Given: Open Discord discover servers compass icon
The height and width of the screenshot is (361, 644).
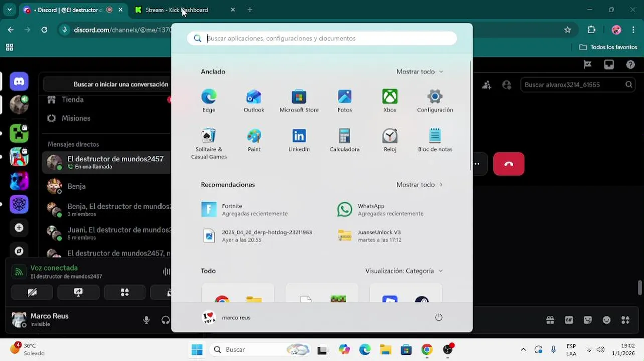Looking at the screenshot, I should tap(19, 251).
